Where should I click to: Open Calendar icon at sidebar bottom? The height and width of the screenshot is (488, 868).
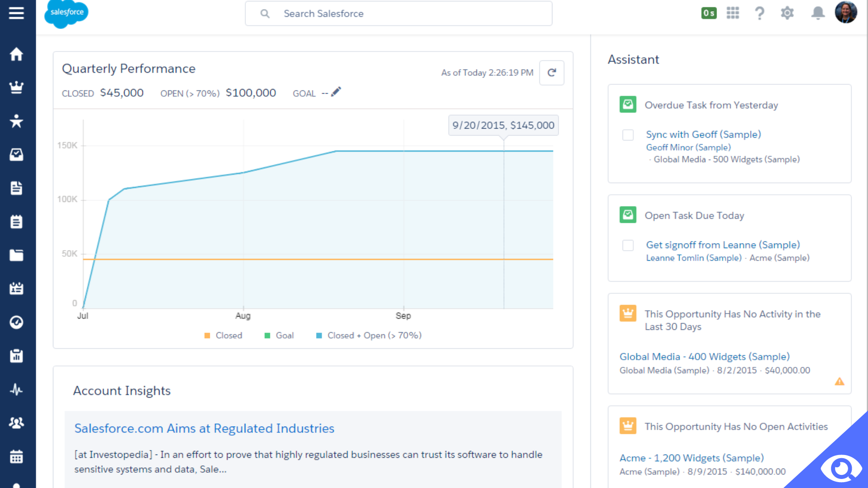pos(16,456)
